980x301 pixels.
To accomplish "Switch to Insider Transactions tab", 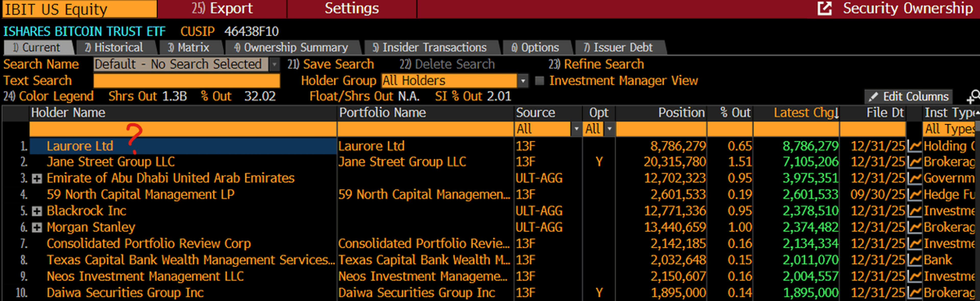I will click(430, 47).
